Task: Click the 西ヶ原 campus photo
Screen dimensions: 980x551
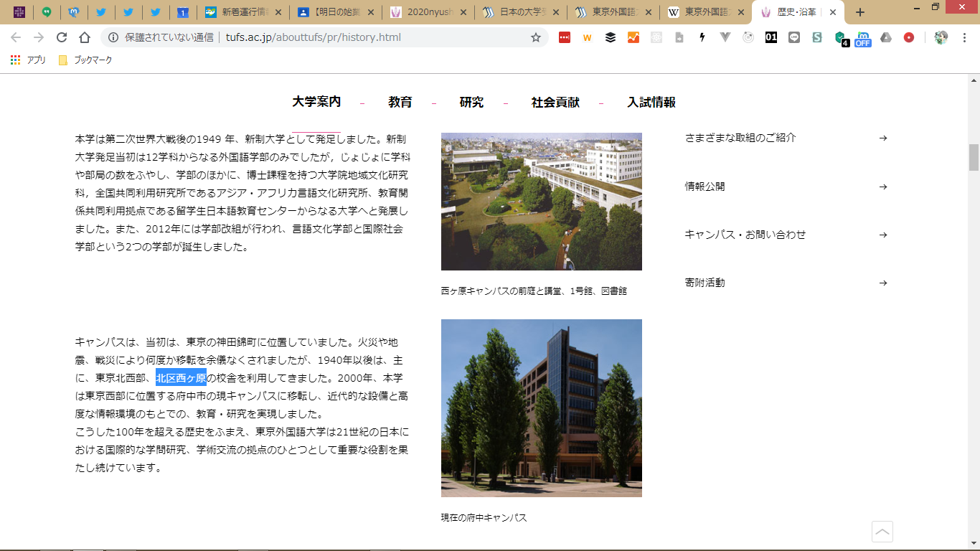Action: pos(541,202)
